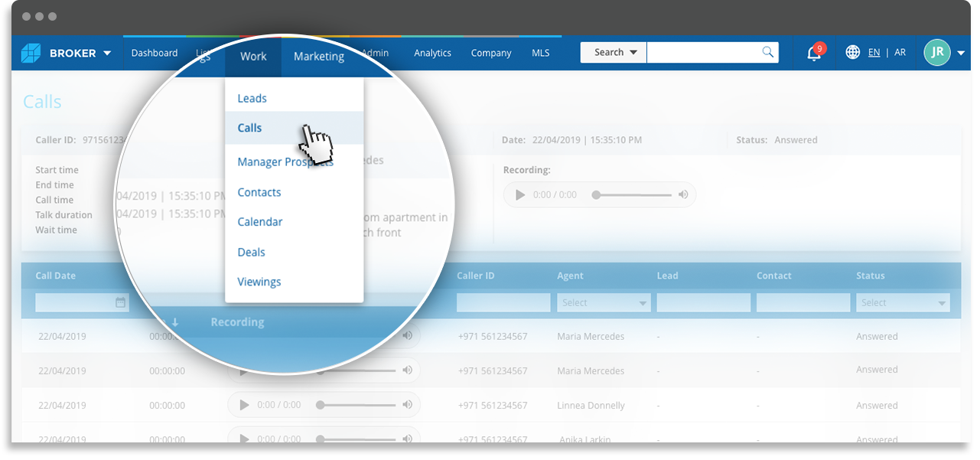Image resolution: width=980 pixels, height=460 pixels.
Task: Sort by Agent column header
Action: pyautogui.click(x=570, y=276)
